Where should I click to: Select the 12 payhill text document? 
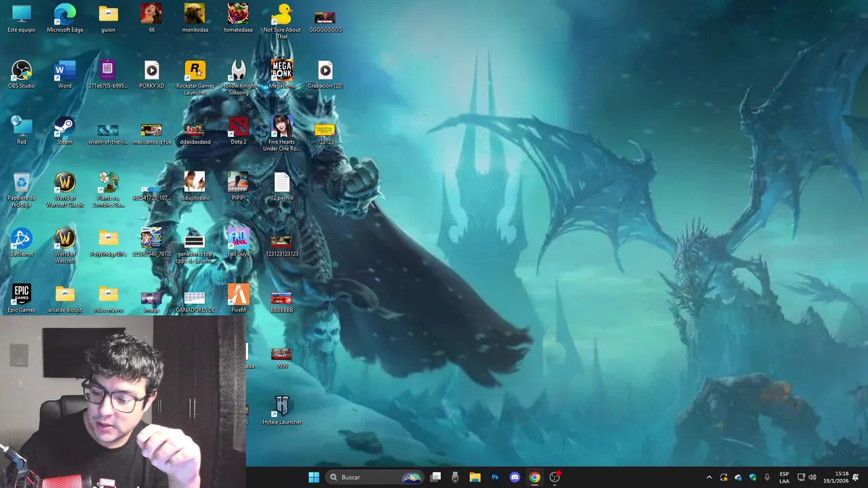click(x=281, y=186)
